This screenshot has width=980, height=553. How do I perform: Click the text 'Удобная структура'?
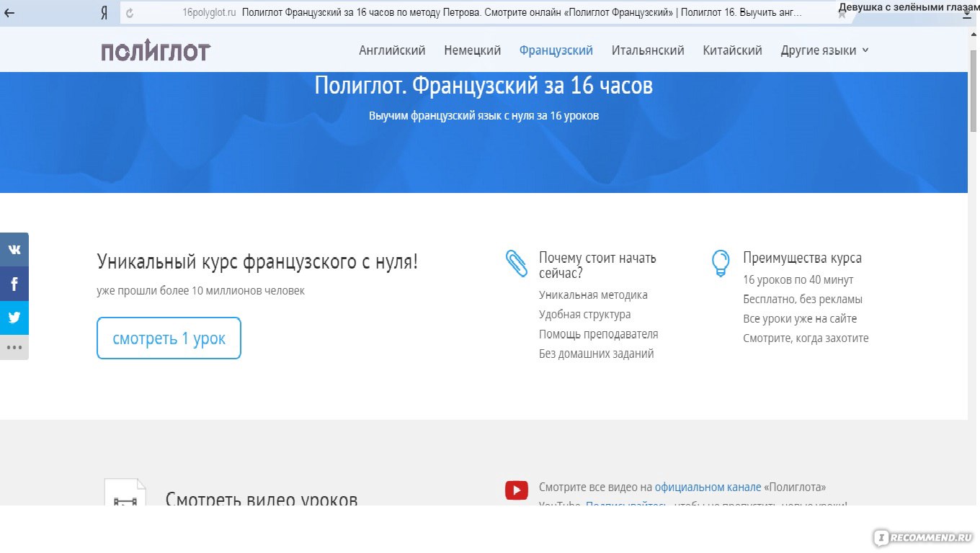click(x=584, y=315)
